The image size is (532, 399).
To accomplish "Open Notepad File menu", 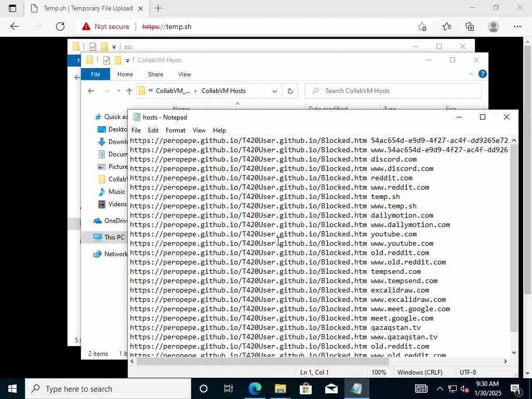I will [x=136, y=130].
